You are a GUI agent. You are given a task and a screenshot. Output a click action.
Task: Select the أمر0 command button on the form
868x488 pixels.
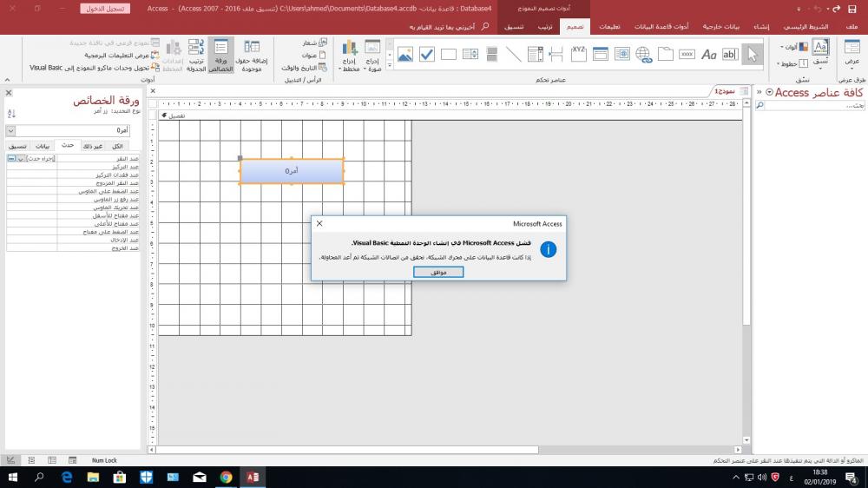point(292,171)
